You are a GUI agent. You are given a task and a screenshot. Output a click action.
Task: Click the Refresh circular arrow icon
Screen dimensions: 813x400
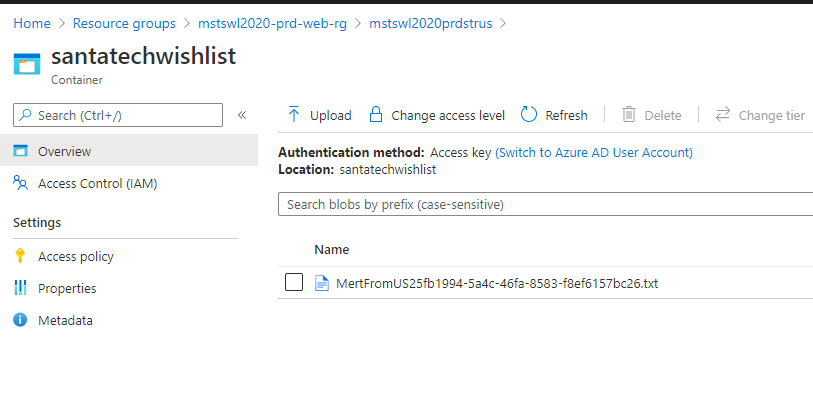[530, 115]
